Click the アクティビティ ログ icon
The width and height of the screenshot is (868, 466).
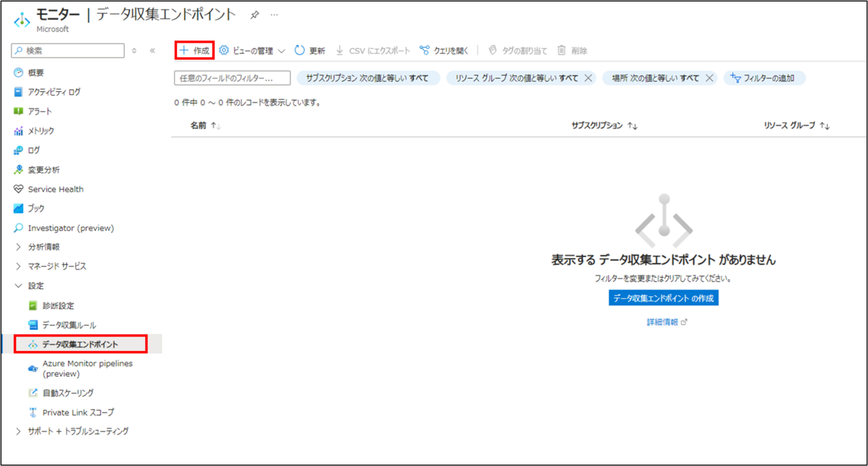click(19, 92)
